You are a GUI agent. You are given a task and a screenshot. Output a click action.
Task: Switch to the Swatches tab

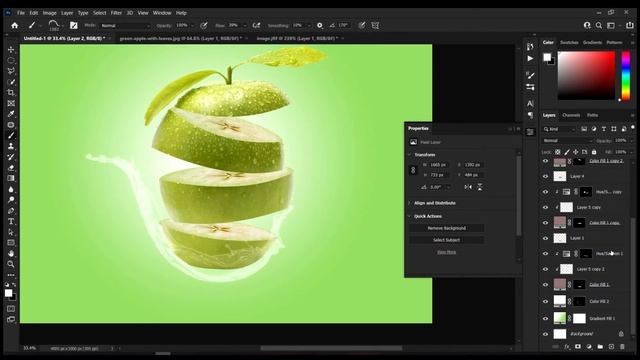(x=569, y=42)
